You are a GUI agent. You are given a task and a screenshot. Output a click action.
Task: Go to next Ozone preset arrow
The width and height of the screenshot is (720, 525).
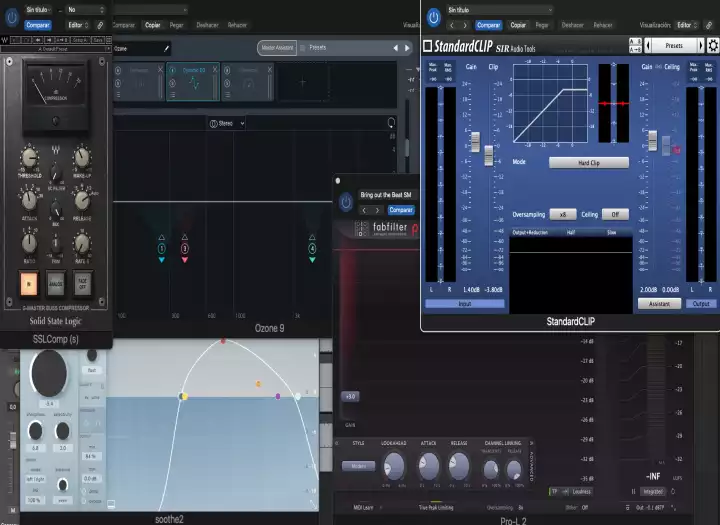coord(407,48)
